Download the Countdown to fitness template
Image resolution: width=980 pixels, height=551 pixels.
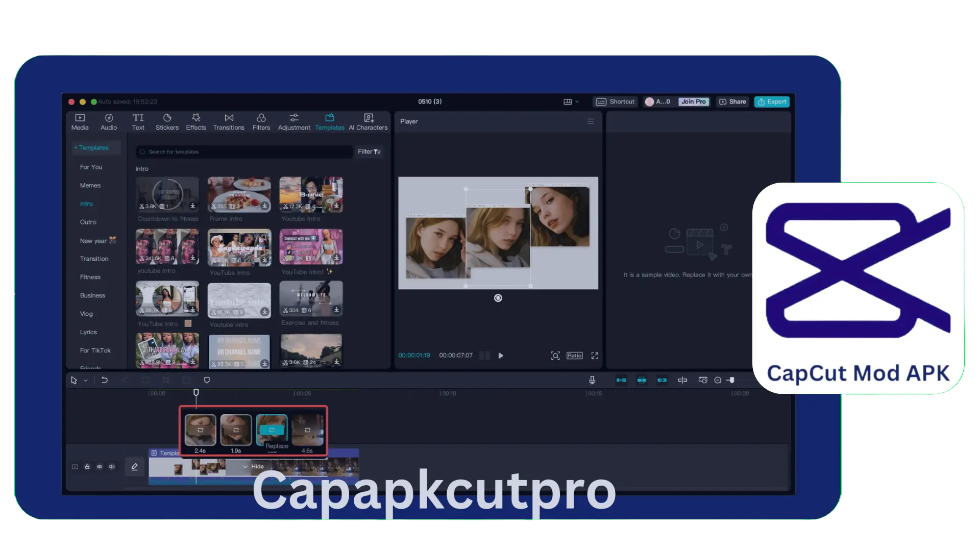193,206
